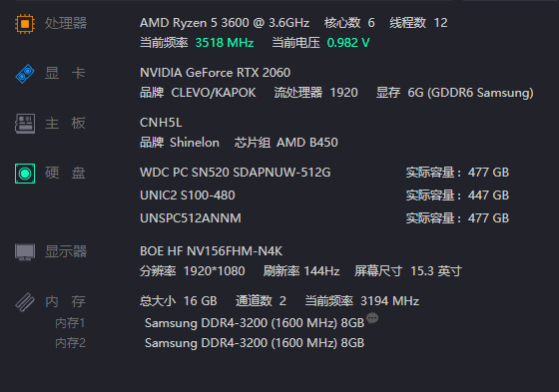Select the 显卡 category label
The image size is (559, 392).
pyautogui.click(x=65, y=74)
